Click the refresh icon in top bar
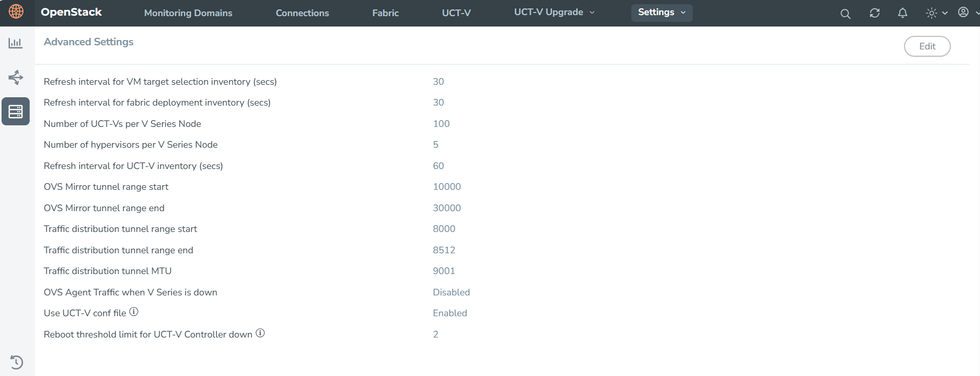Image resolution: width=980 pixels, height=376 pixels. click(x=875, y=13)
